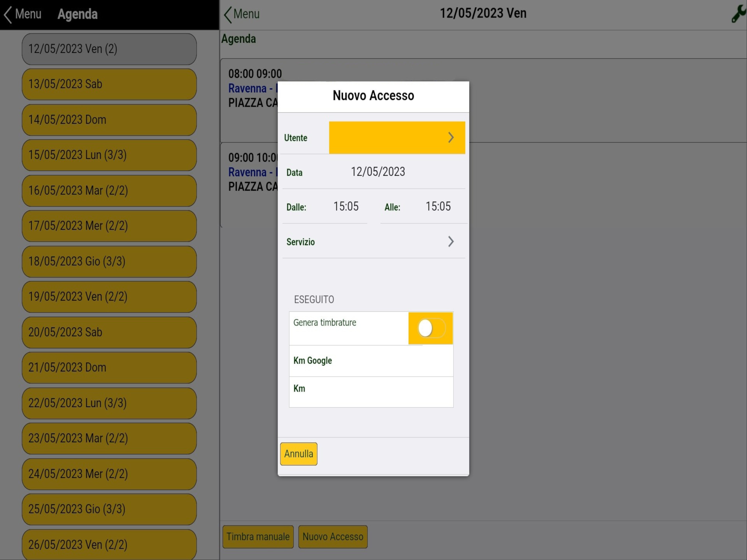Select 13/05/2023 Sab day
The width and height of the screenshot is (747, 560).
109,84
